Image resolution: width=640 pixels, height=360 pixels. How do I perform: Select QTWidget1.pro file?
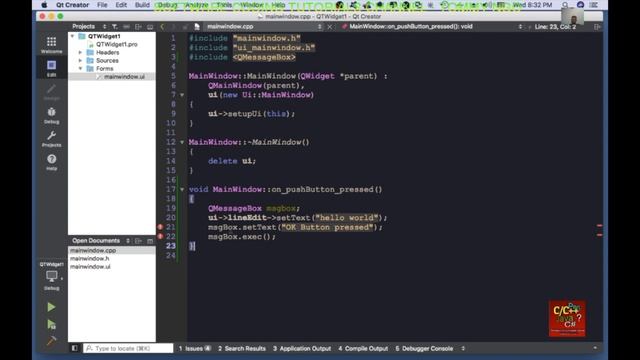tap(116, 44)
